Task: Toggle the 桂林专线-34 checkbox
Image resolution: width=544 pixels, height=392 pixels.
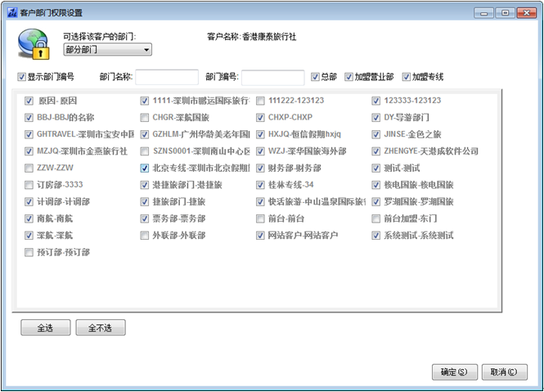Action: (260, 185)
